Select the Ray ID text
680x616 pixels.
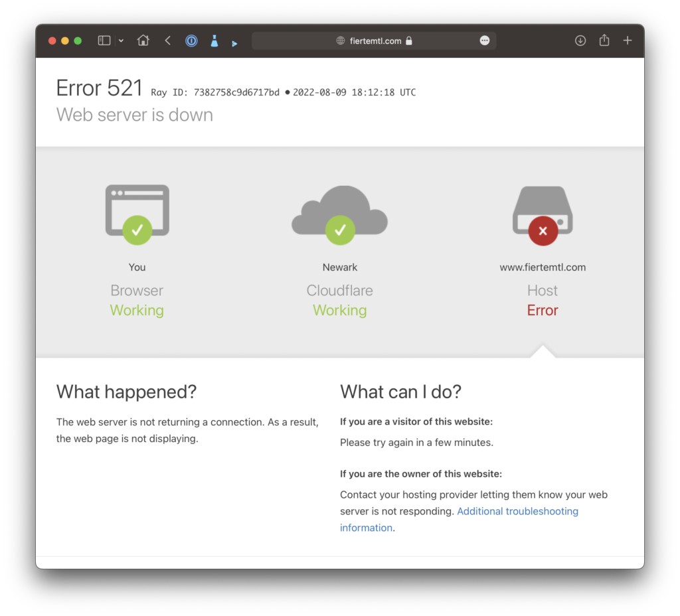pyautogui.click(x=215, y=92)
